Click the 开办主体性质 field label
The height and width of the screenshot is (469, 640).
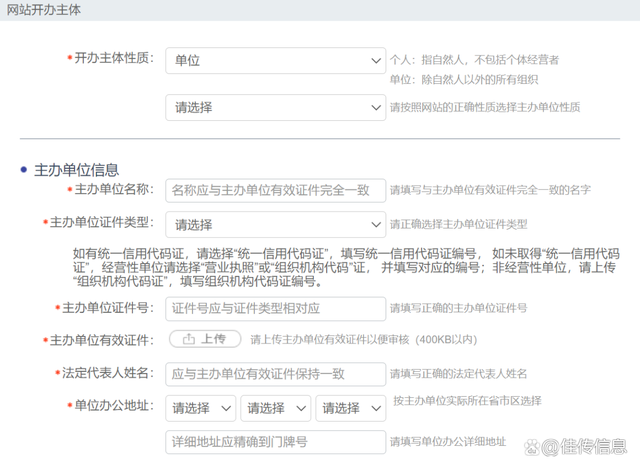point(113,59)
